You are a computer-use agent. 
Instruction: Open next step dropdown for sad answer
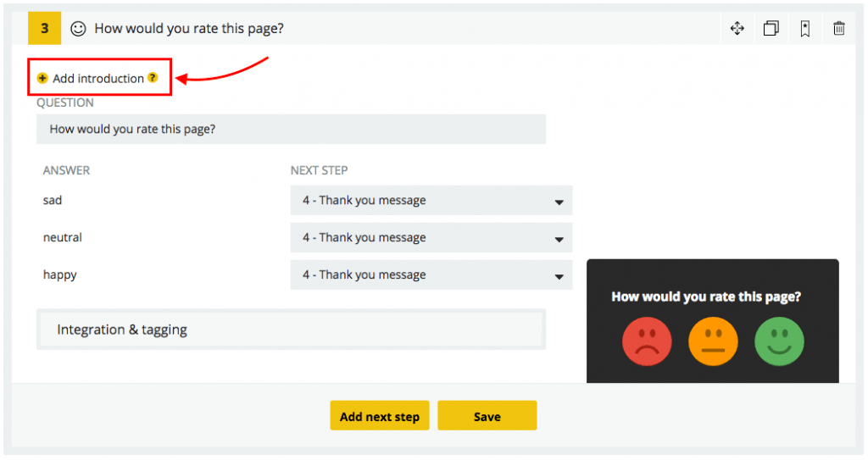(x=431, y=201)
